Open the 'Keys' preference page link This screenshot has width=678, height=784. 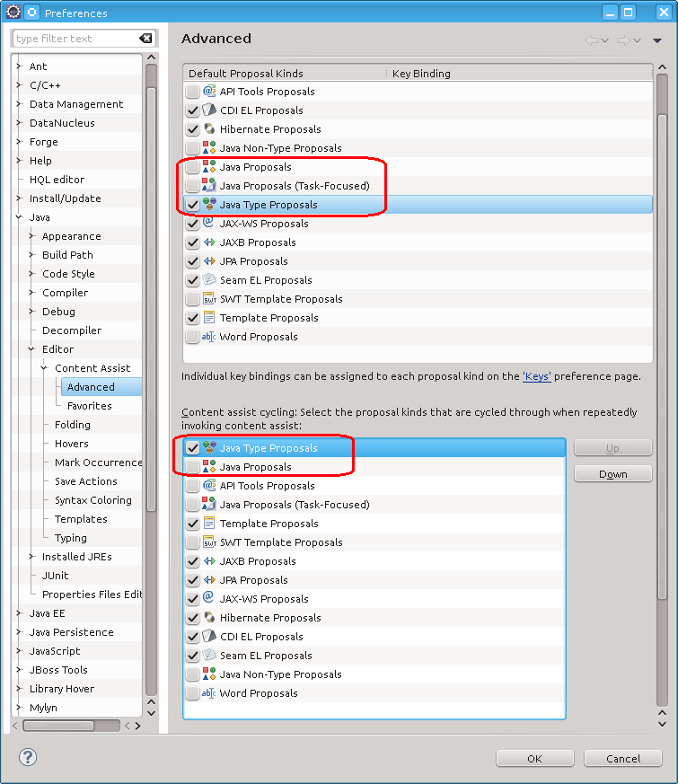(x=536, y=376)
